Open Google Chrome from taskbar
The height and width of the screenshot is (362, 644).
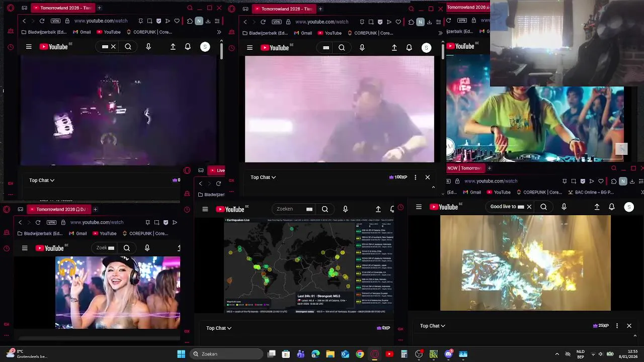pyautogui.click(x=360, y=354)
